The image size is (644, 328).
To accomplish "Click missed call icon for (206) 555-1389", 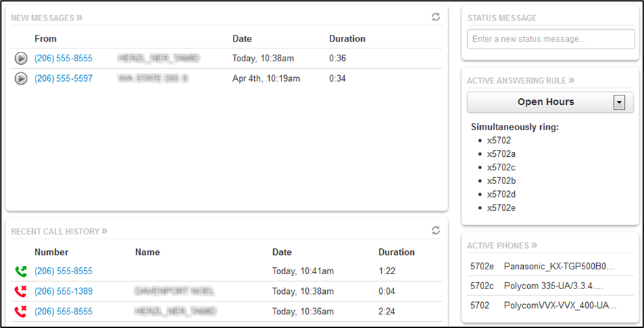I will click(20, 292).
